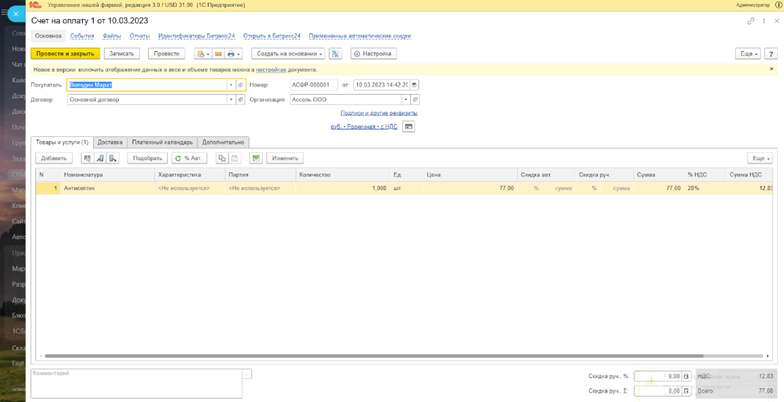Open the calculator for Скидка руч. %

coord(686,377)
